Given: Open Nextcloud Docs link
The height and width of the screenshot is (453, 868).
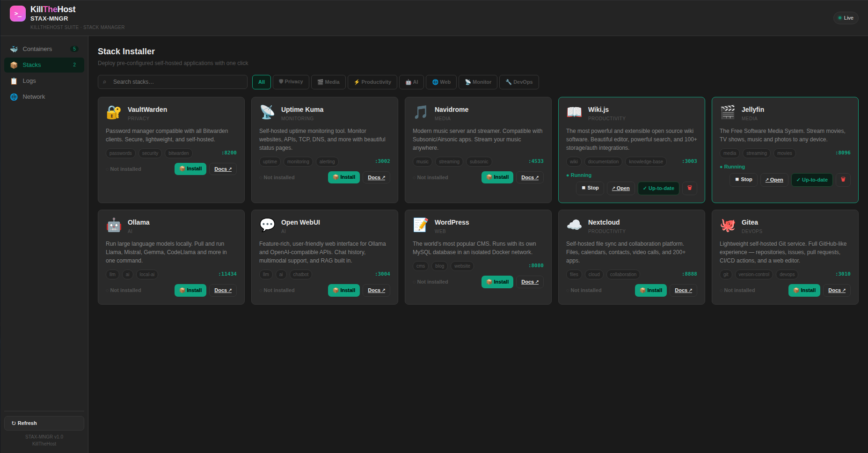Looking at the screenshot, I should 684,290.
